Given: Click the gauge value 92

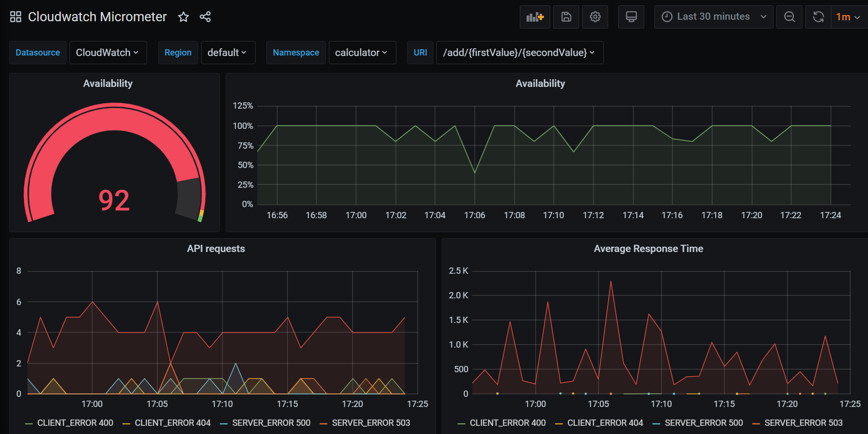Looking at the screenshot, I should click(114, 200).
